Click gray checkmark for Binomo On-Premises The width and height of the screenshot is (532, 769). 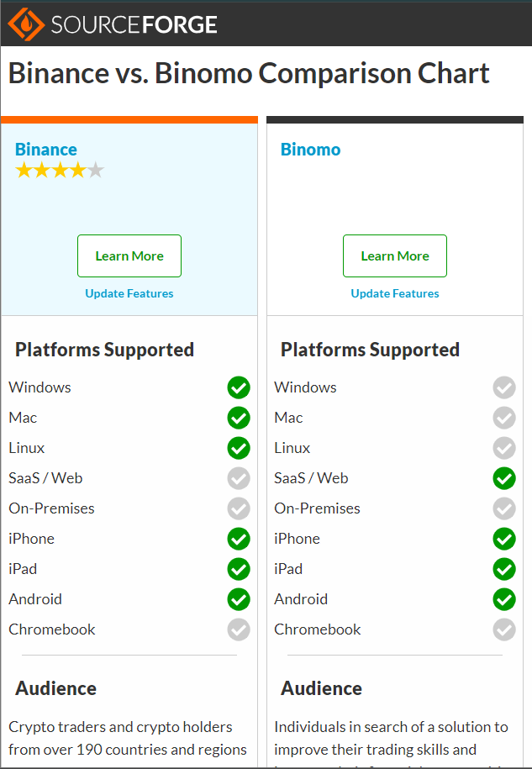pos(504,508)
